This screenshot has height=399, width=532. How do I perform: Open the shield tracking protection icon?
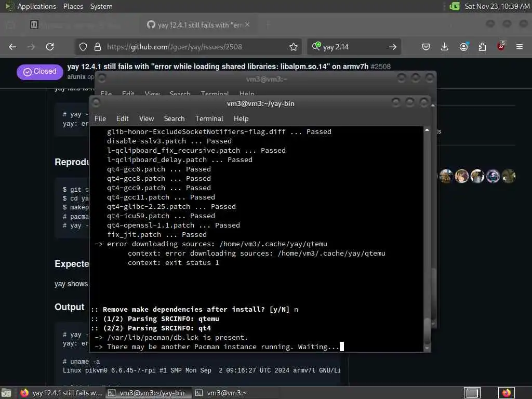pyautogui.click(x=83, y=47)
